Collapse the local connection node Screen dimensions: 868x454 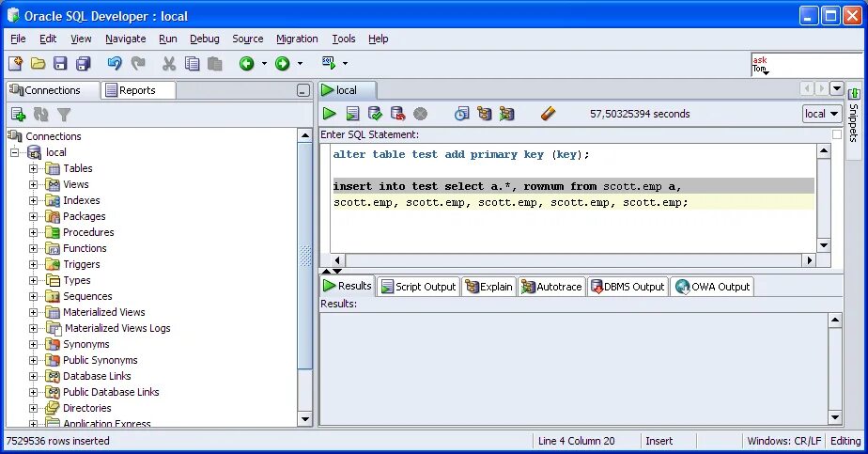click(15, 152)
